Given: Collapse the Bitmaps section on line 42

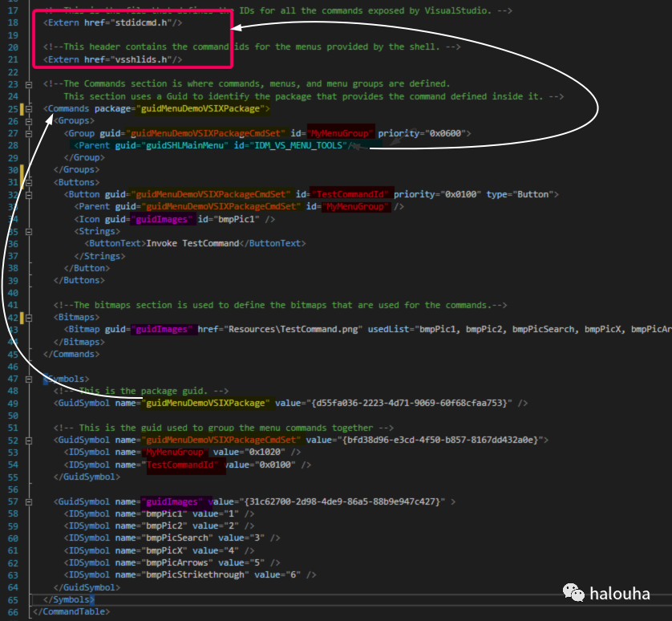Looking at the screenshot, I should coord(30,318).
